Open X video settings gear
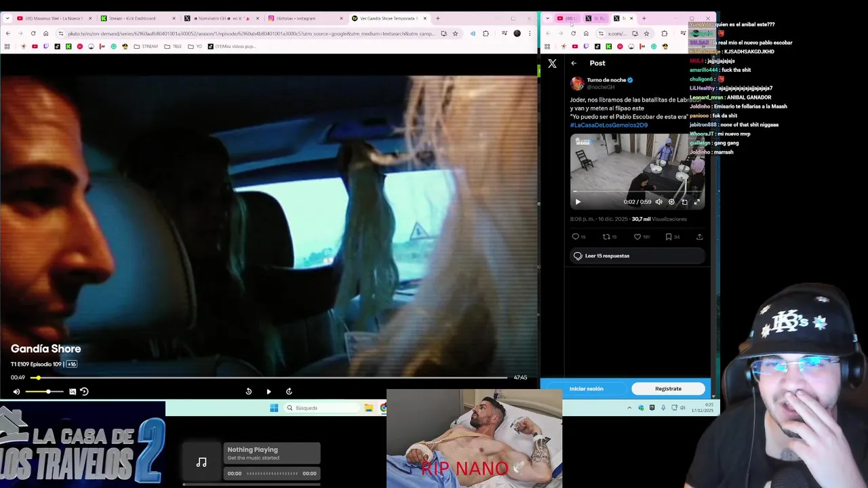The height and width of the screenshot is (488, 868). point(671,201)
